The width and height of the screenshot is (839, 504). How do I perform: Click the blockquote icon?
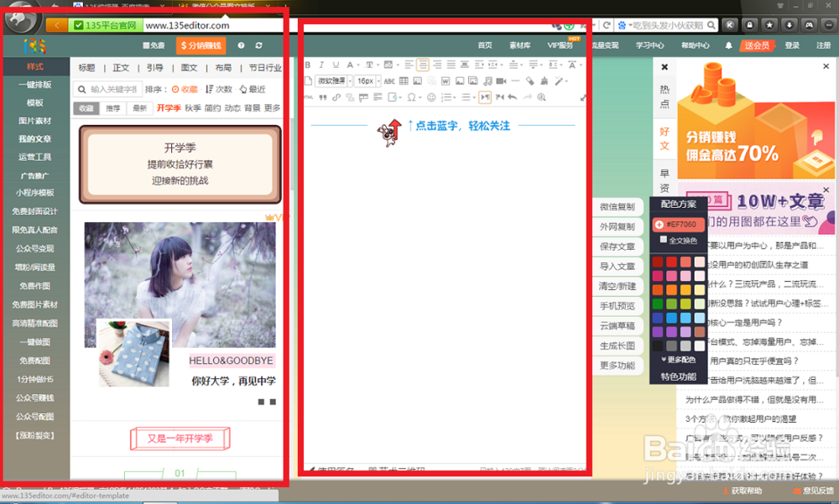[x=323, y=97]
